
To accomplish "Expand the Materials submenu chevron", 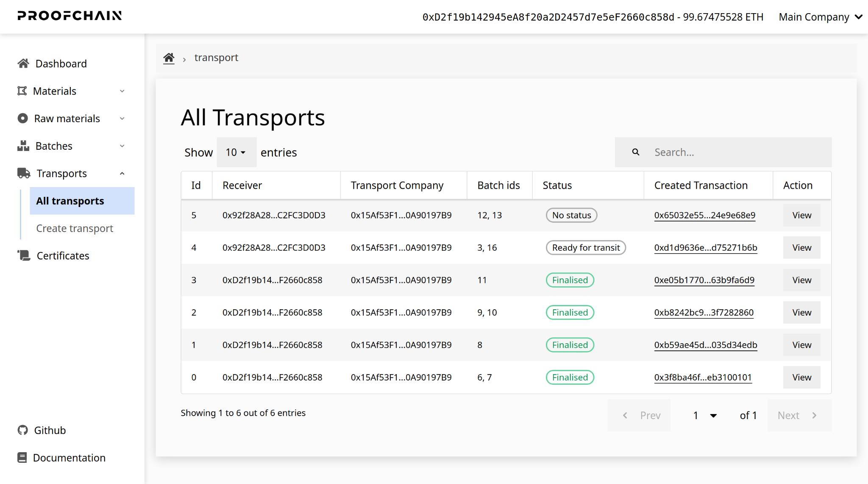I will point(122,91).
